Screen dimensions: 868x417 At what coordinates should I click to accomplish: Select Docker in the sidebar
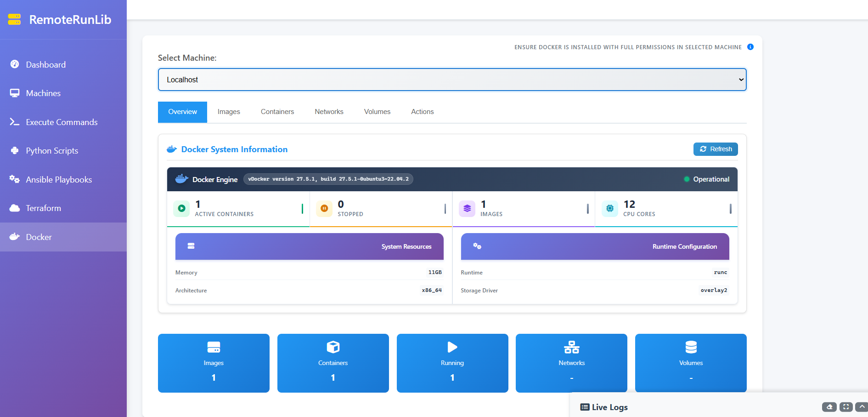point(63,237)
